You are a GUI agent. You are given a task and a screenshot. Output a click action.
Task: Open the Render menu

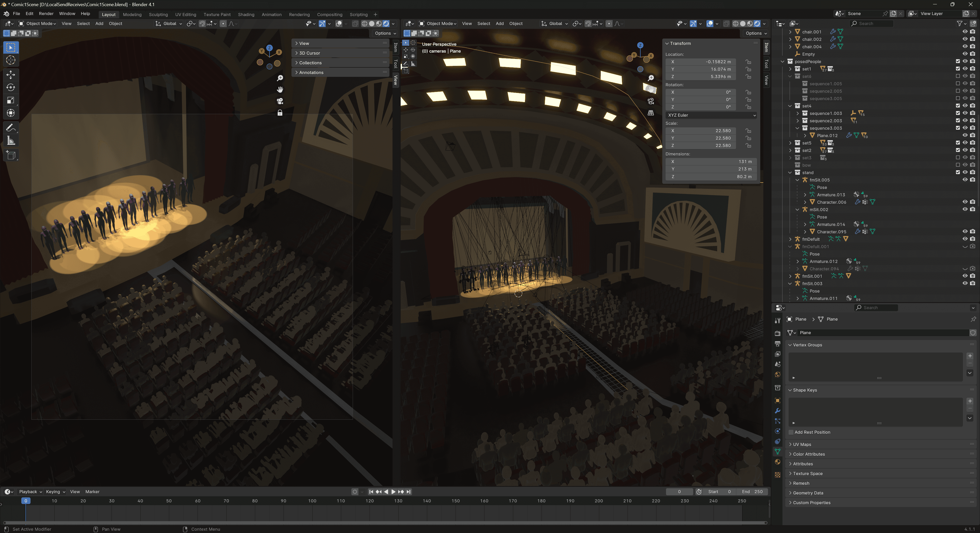[x=46, y=14]
